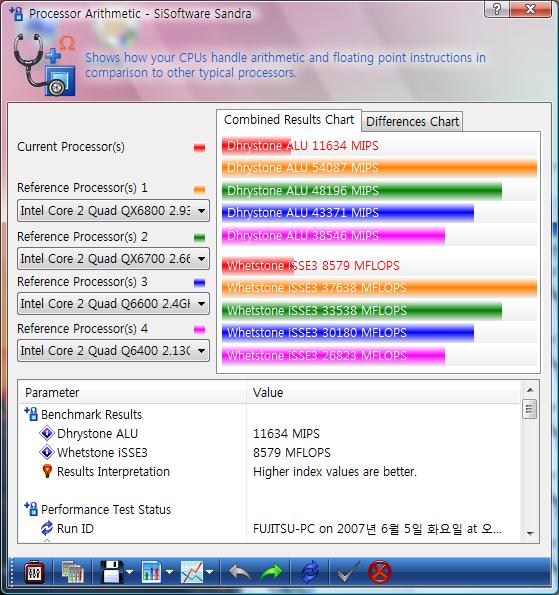Image resolution: width=559 pixels, height=595 pixels.
Task: Click the options sliders toolbar icon
Action: (34, 572)
